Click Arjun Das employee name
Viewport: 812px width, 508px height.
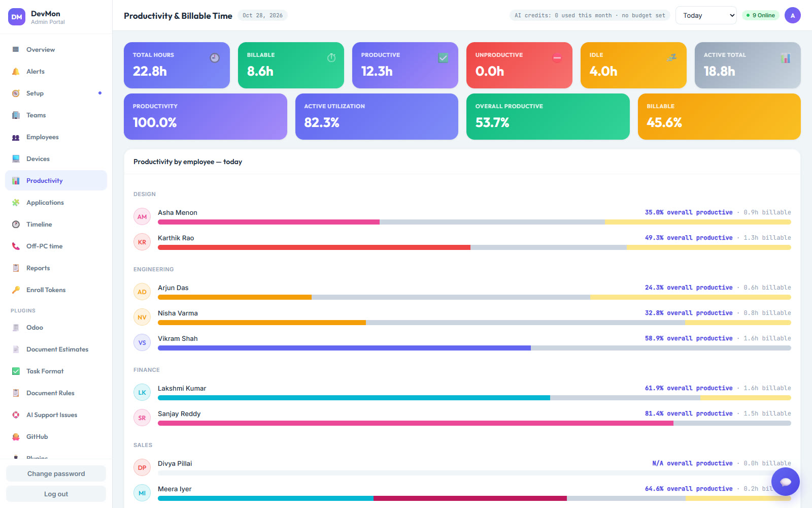tap(173, 288)
